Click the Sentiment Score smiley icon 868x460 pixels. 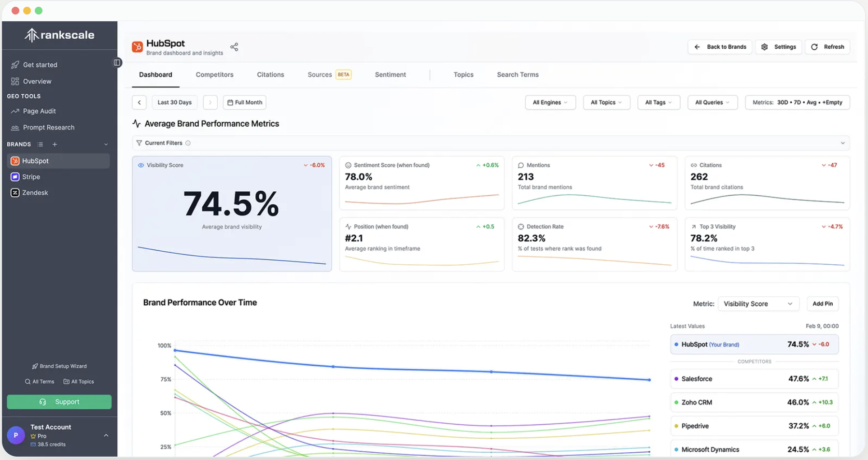click(348, 165)
